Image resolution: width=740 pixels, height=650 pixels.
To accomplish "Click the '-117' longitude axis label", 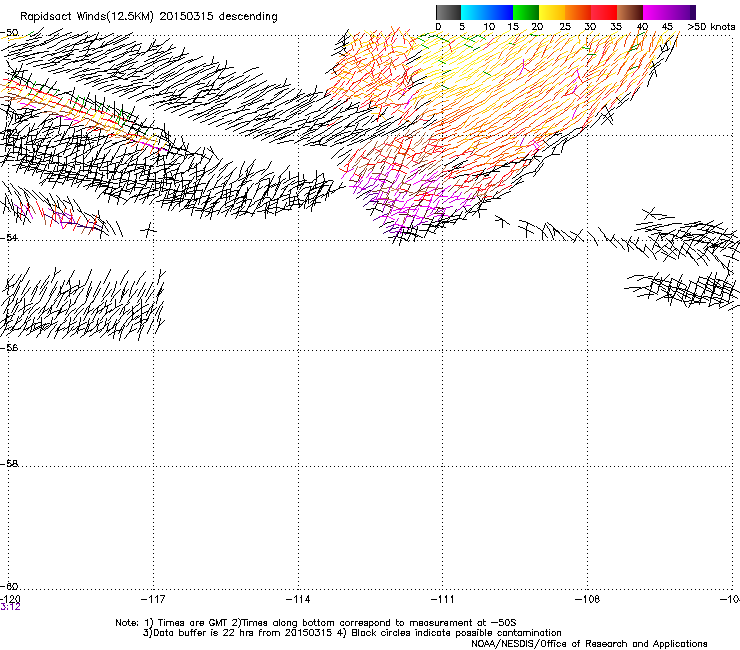I will point(153,599).
